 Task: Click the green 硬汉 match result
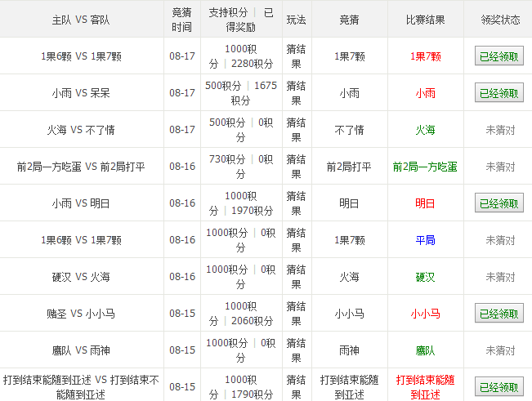[425, 277]
